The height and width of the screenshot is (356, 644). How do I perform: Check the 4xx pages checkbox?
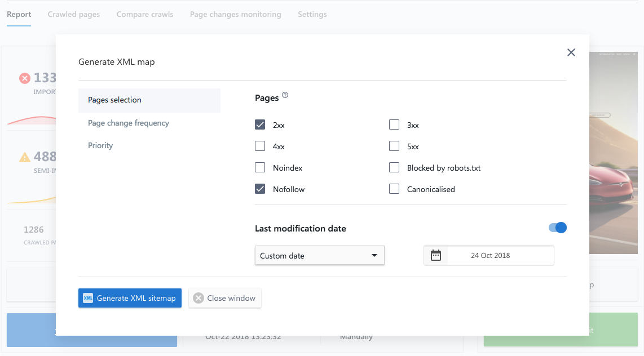coord(260,146)
